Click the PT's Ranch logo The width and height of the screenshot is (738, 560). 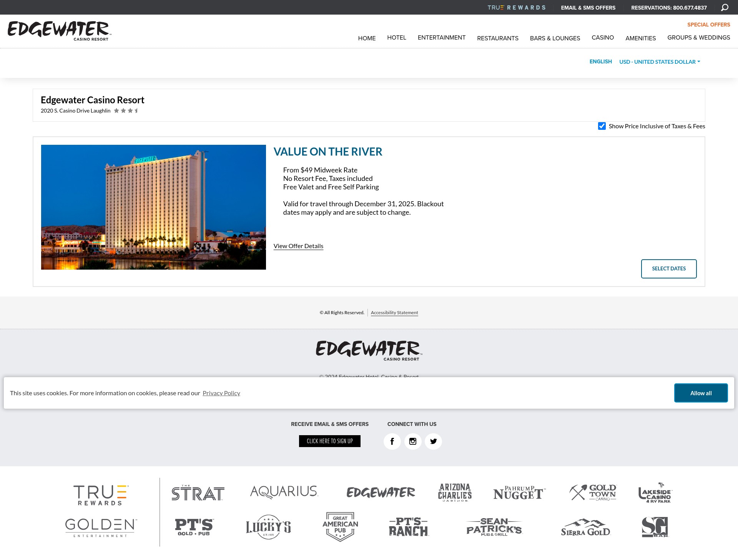(x=409, y=527)
